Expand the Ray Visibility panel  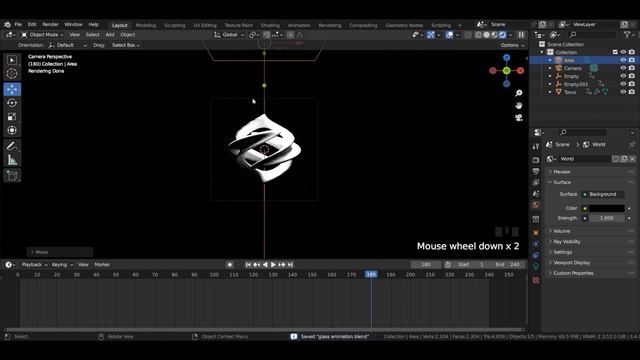[567, 242]
